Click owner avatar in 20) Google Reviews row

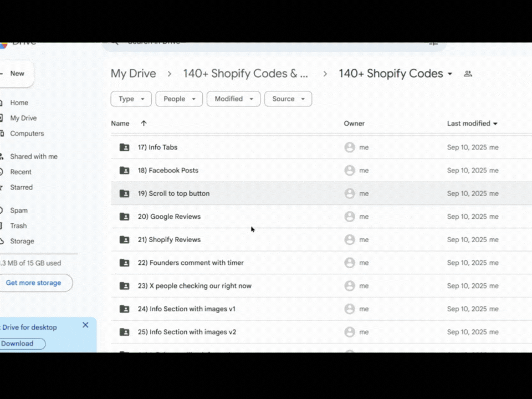tap(350, 217)
